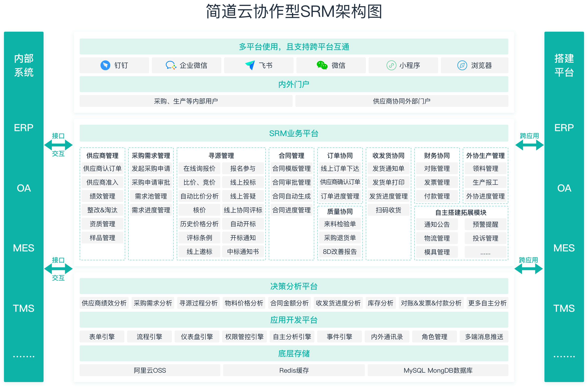
Task: Click the WeCom (企业微信) chat bubble icon
Action: (x=171, y=65)
